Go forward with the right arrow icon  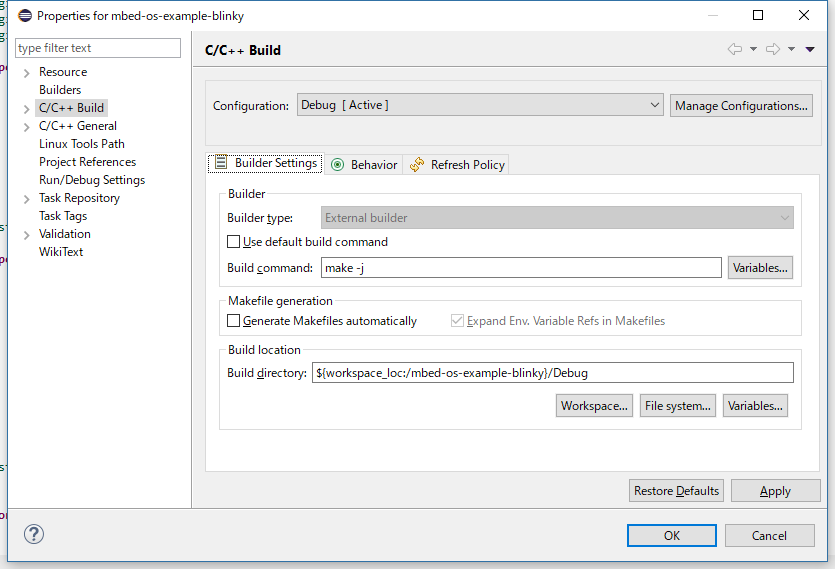773,49
